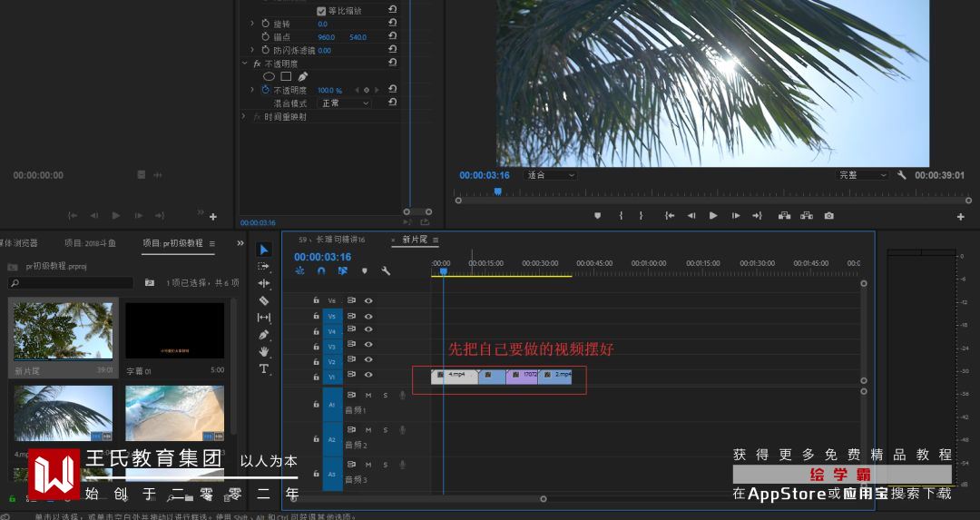Mute audio track A1 with M
The width and height of the screenshot is (980, 520).
tap(368, 395)
